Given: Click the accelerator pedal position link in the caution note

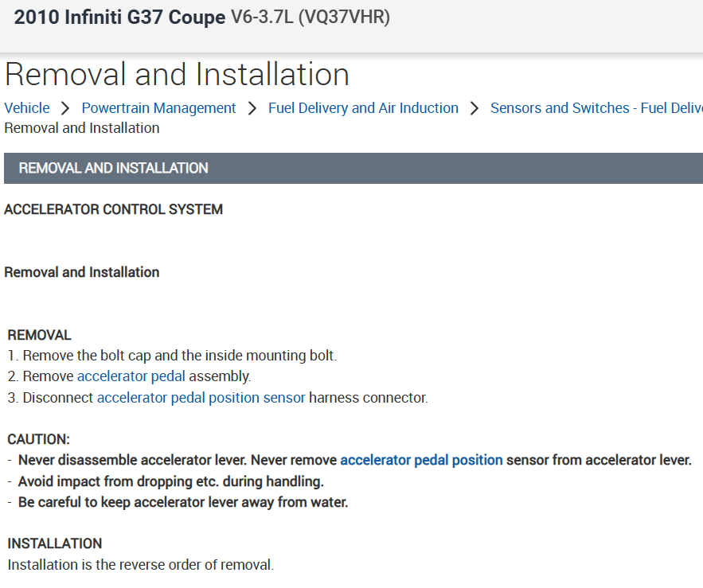Looking at the screenshot, I should pyautogui.click(x=421, y=460).
